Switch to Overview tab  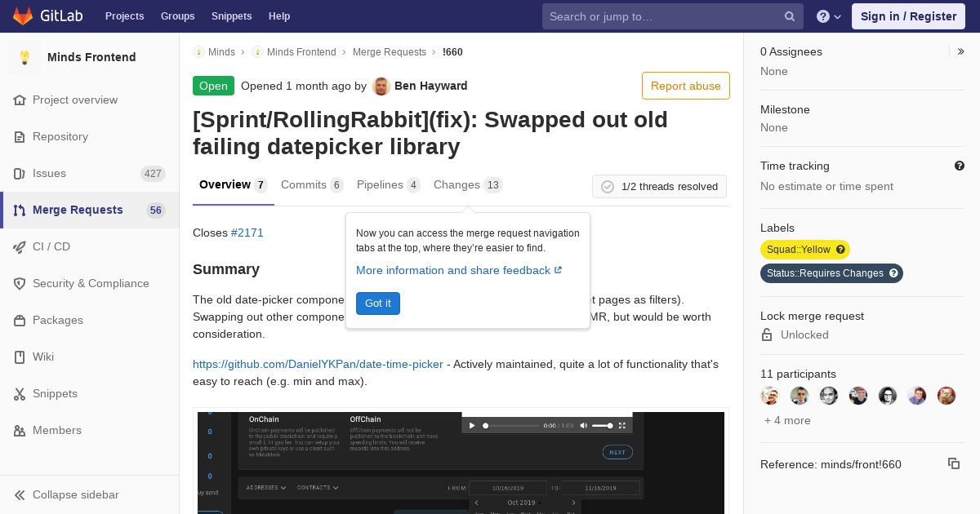tap(234, 185)
